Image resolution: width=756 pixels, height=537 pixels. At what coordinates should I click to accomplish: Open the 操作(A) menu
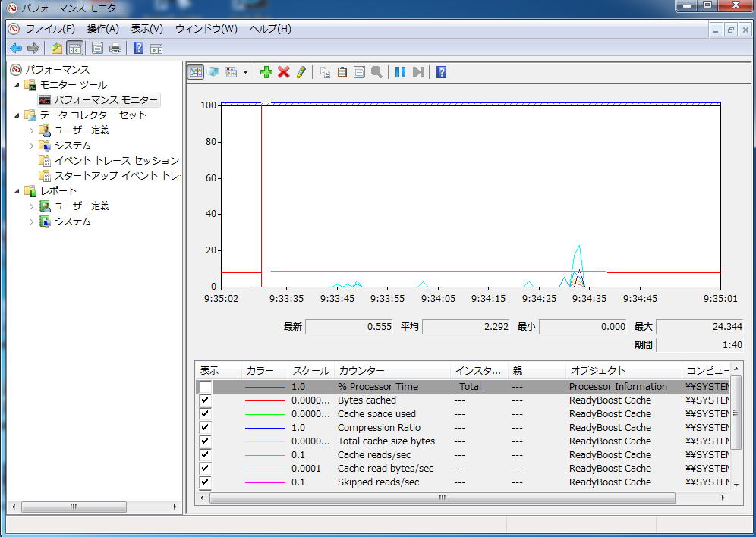click(103, 29)
